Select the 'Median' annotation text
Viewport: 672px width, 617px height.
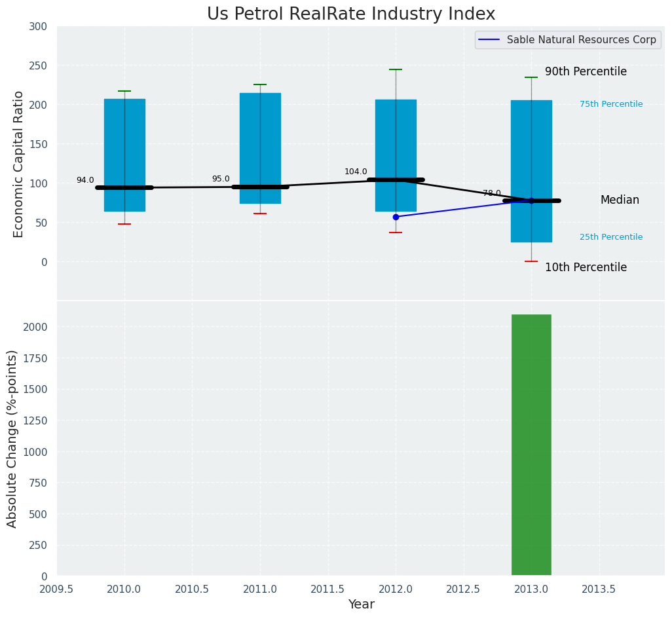tap(620, 200)
